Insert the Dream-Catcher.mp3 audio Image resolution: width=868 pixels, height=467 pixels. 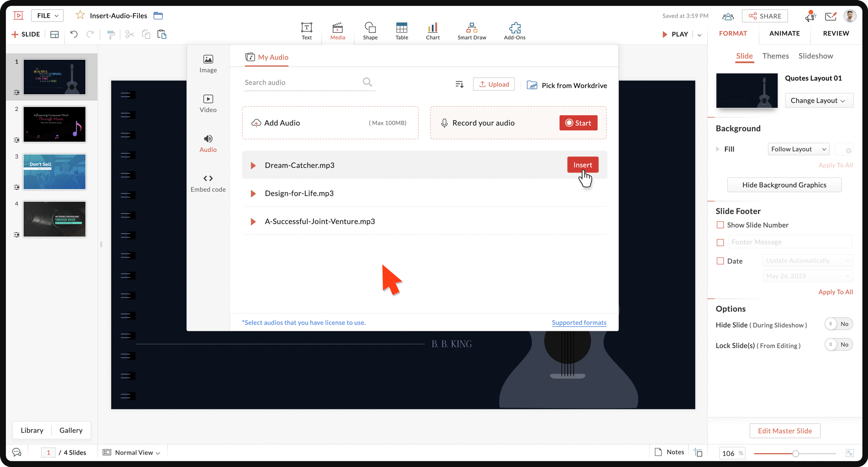click(582, 165)
